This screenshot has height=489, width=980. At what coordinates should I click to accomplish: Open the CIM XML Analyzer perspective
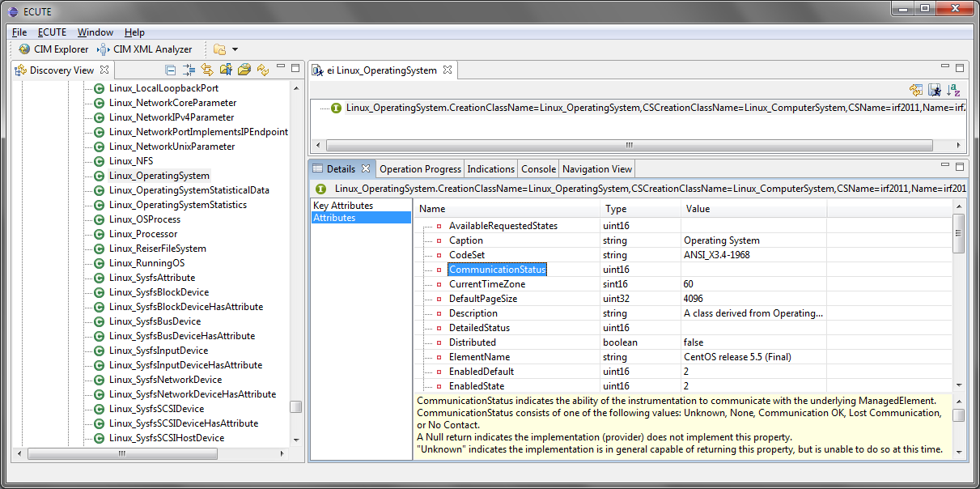(x=145, y=49)
